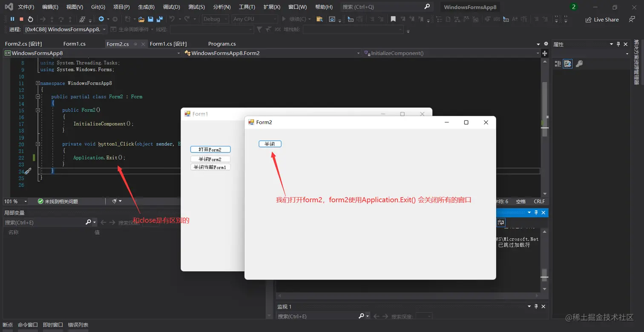644x332 pixels.
Task: Open the WindowsFormsApp8 project scope dropdown
Action: pyautogui.click(x=92, y=53)
